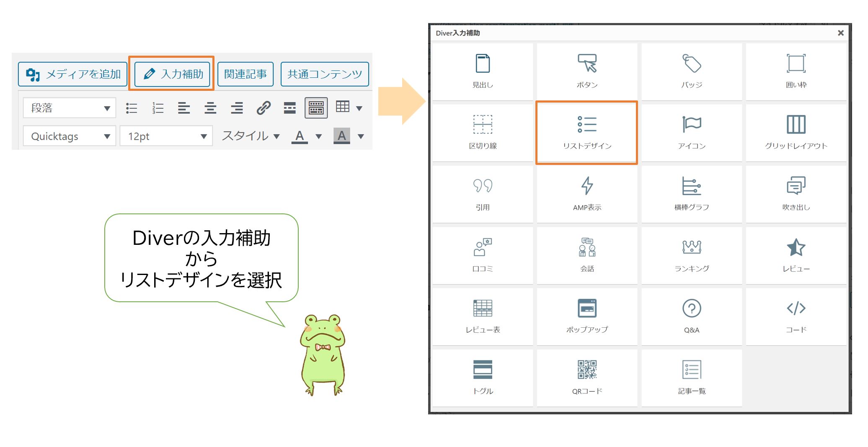Open the text color picker arrow
The image size is (868, 447).
pyautogui.click(x=319, y=136)
